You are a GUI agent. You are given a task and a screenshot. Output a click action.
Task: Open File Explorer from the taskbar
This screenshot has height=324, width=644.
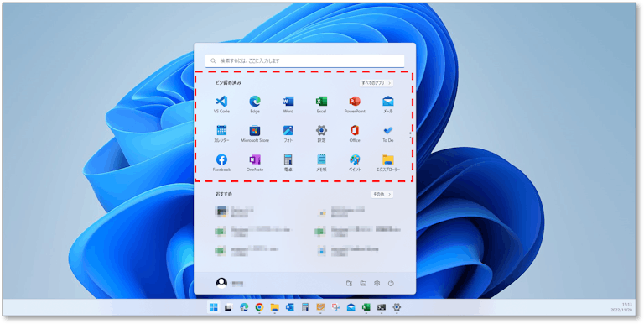[x=275, y=307]
